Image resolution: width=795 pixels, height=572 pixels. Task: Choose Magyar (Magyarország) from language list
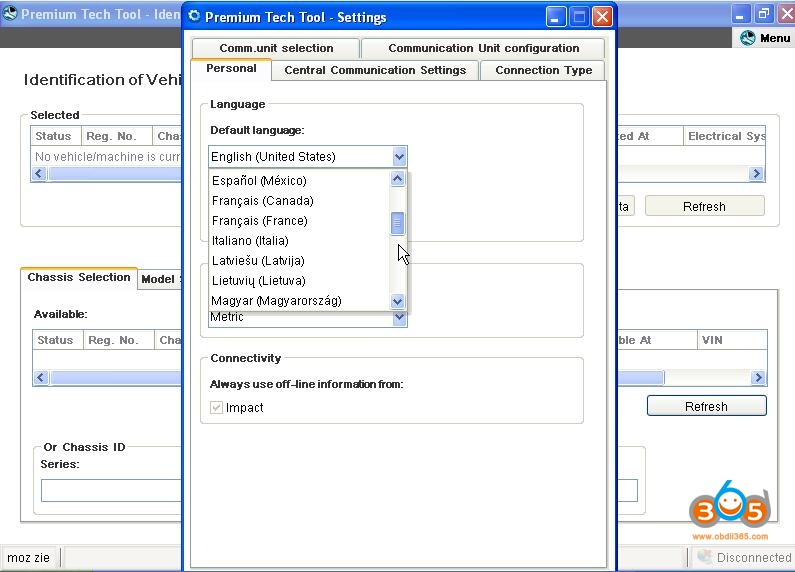299,301
